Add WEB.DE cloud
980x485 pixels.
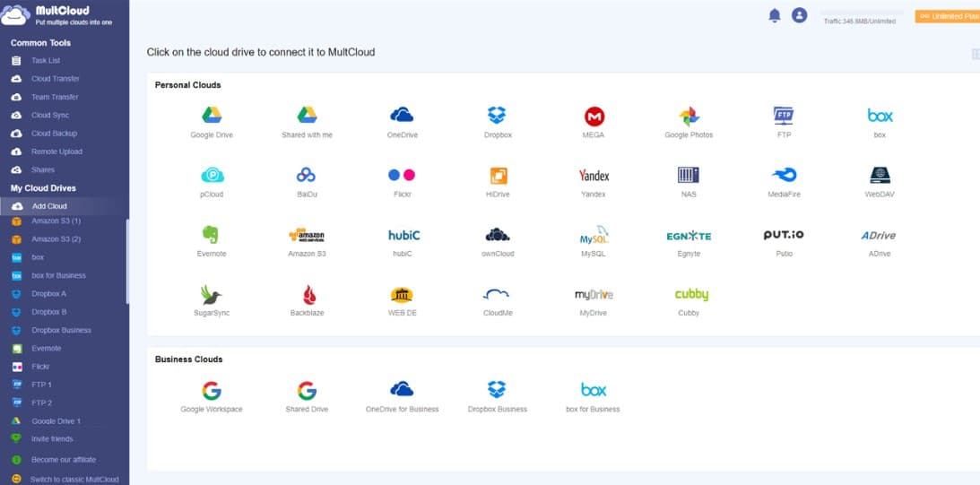[402, 300]
